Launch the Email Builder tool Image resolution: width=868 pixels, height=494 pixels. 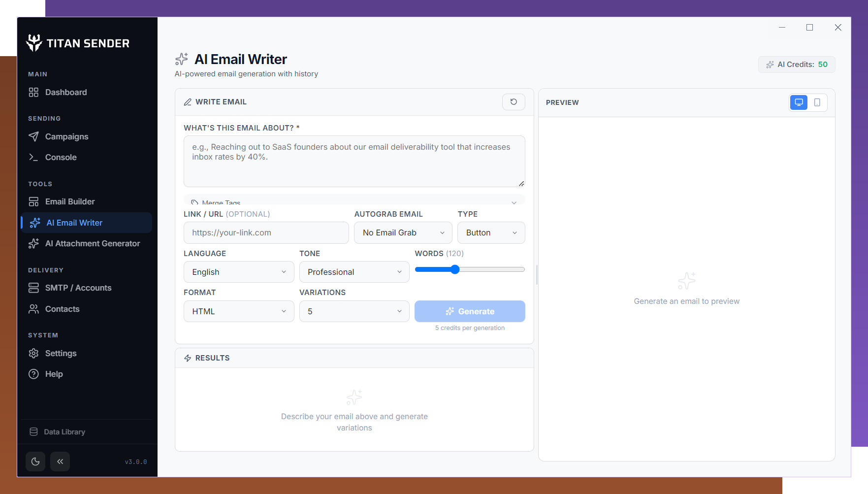click(x=69, y=201)
